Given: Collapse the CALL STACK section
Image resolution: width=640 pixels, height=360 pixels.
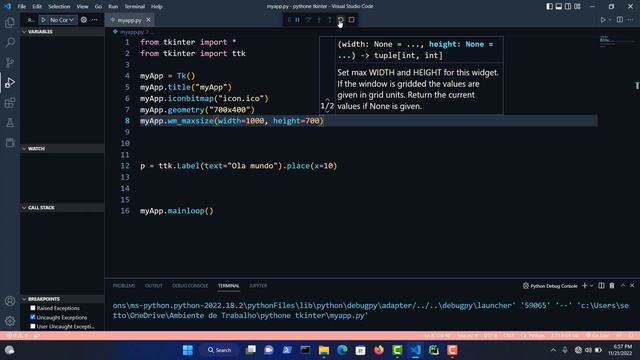Looking at the screenshot, I should 62,207.
